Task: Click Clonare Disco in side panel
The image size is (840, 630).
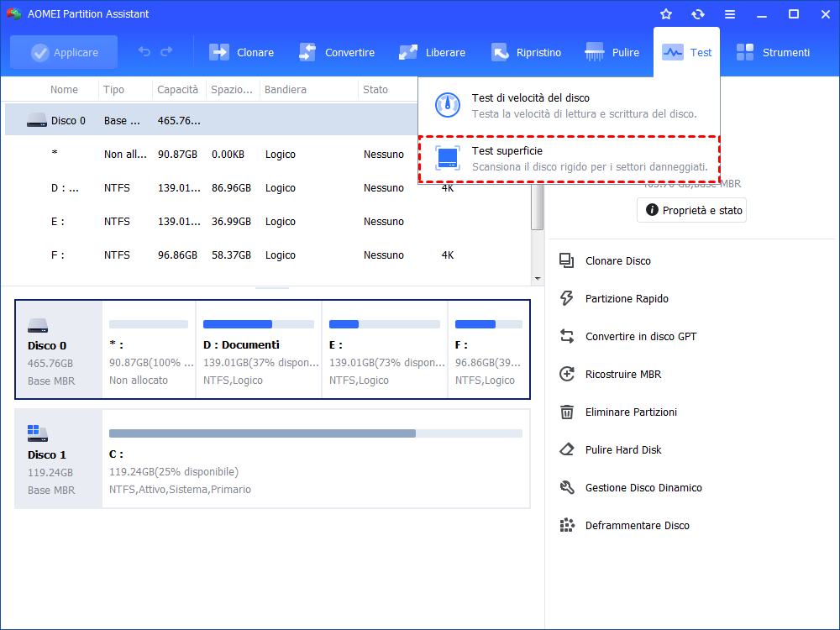Action: [617, 261]
